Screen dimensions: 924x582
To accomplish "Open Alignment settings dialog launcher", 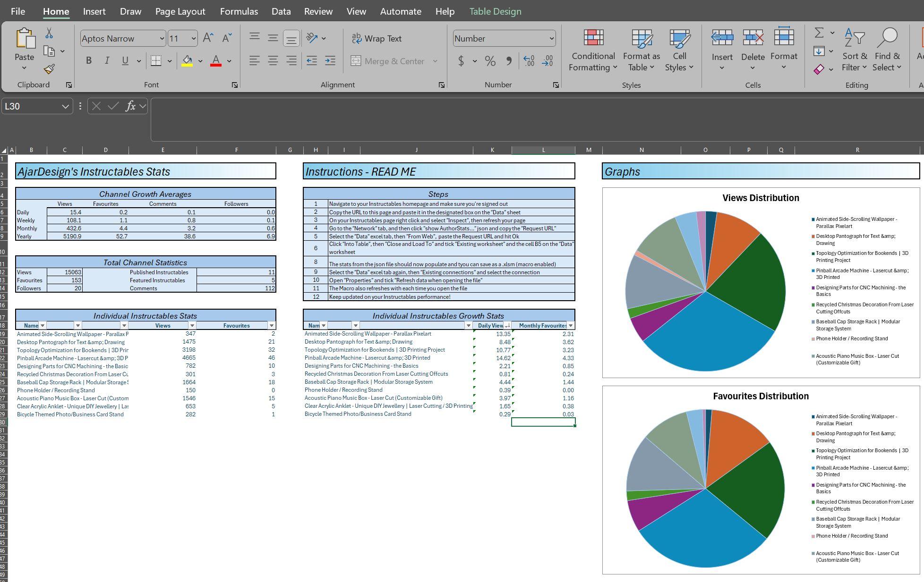I will [442, 85].
